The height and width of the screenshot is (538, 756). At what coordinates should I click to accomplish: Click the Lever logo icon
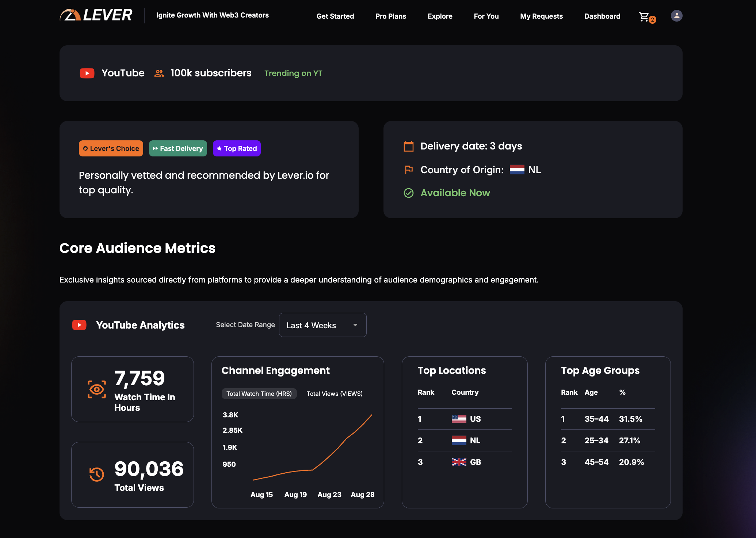tap(70, 15)
